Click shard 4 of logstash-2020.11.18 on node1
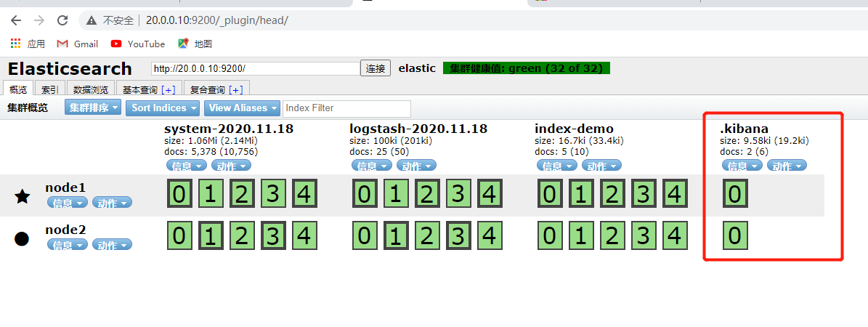Image resolution: width=868 pixels, height=327 pixels. (x=490, y=195)
